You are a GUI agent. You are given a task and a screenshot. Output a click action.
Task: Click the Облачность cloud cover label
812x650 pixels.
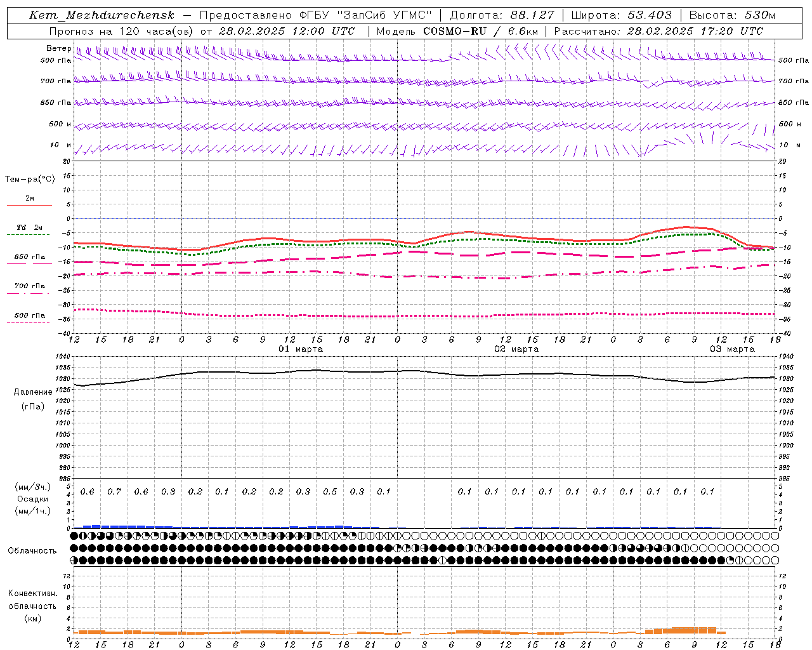[x=32, y=550]
